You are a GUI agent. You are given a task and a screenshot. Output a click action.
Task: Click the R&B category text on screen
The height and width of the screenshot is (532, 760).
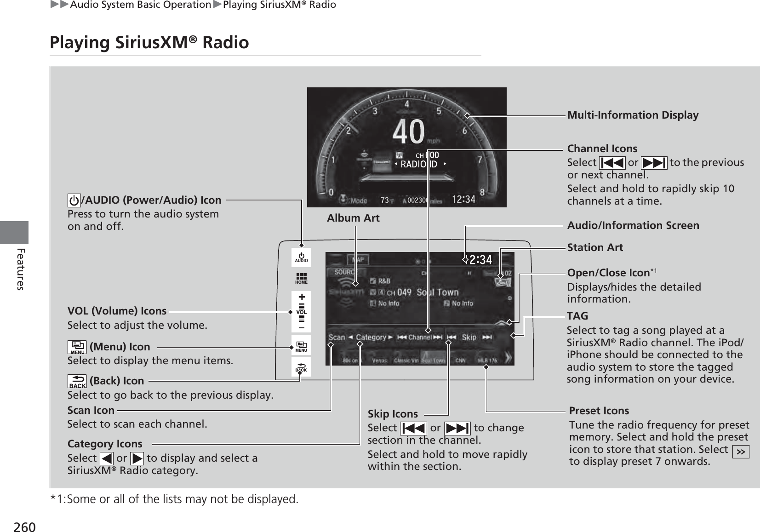pos(384,281)
